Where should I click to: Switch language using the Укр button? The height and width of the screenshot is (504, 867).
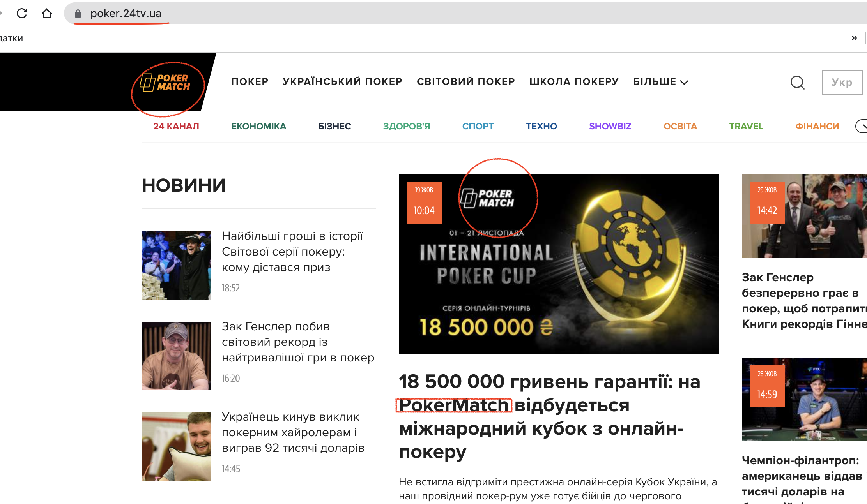(x=842, y=82)
